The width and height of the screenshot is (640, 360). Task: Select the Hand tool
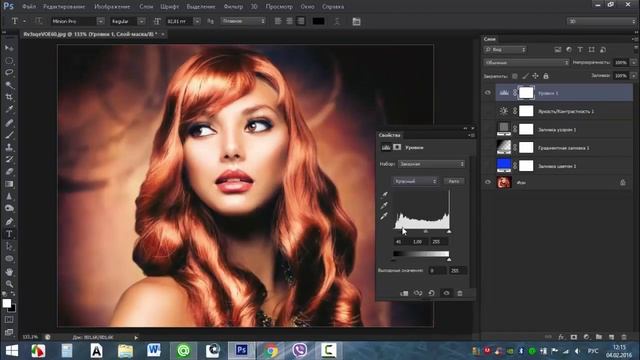tap(9, 272)
